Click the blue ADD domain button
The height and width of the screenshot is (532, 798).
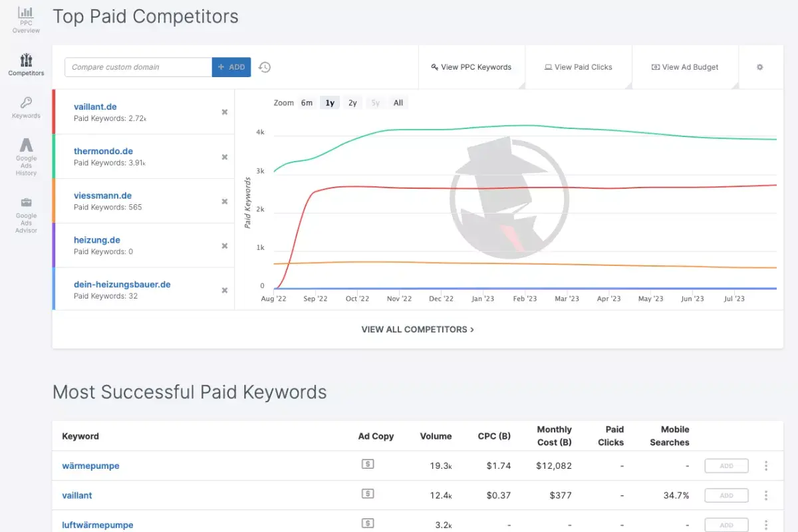[231, 67]
